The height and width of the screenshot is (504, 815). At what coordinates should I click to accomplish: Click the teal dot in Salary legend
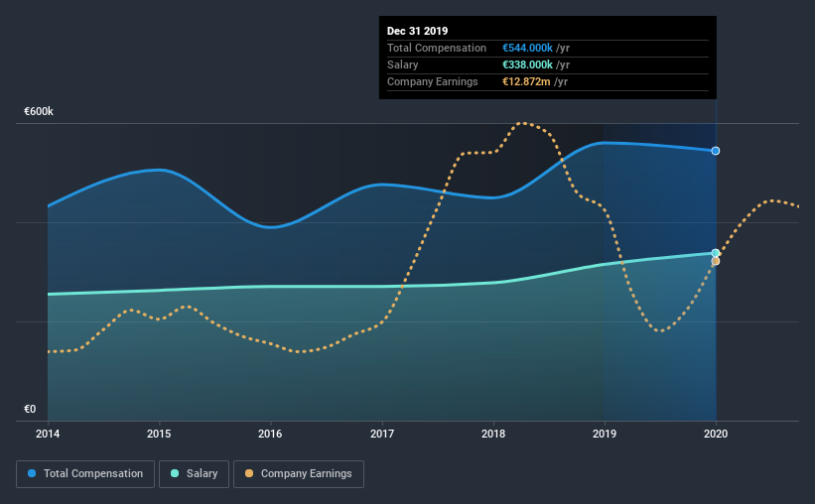(175, 473)
